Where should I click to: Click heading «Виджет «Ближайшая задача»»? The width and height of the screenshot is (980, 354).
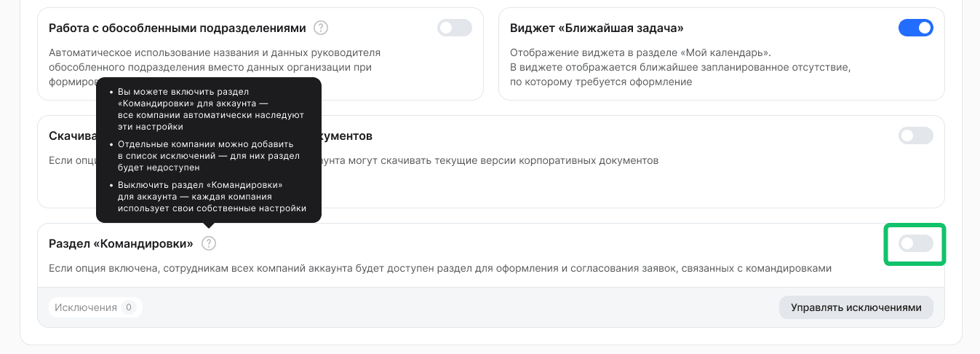pyautogui.click(x=597, y=28)
